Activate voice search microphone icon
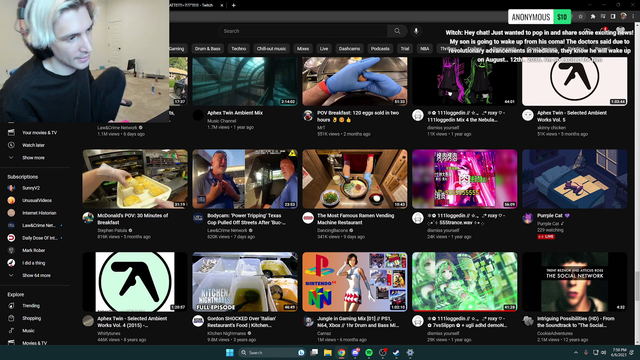 pyautogui.click(x=416, y=31)
